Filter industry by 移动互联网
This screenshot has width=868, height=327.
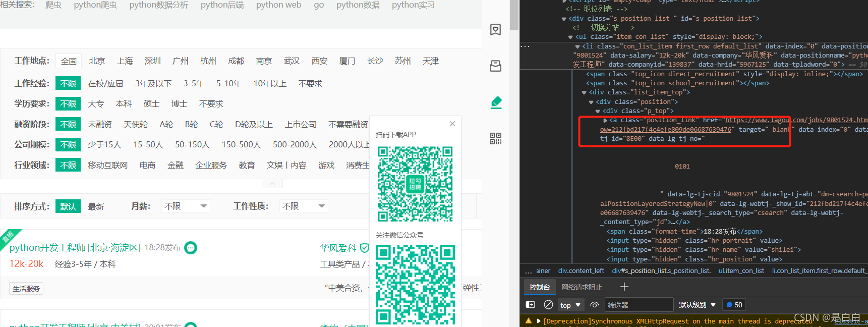108,166
